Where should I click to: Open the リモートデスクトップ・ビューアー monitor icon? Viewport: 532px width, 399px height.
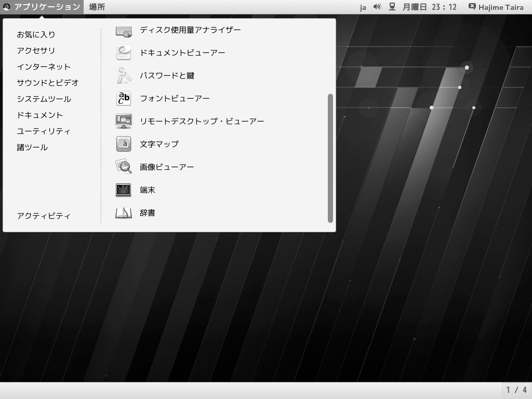[124, 121]
